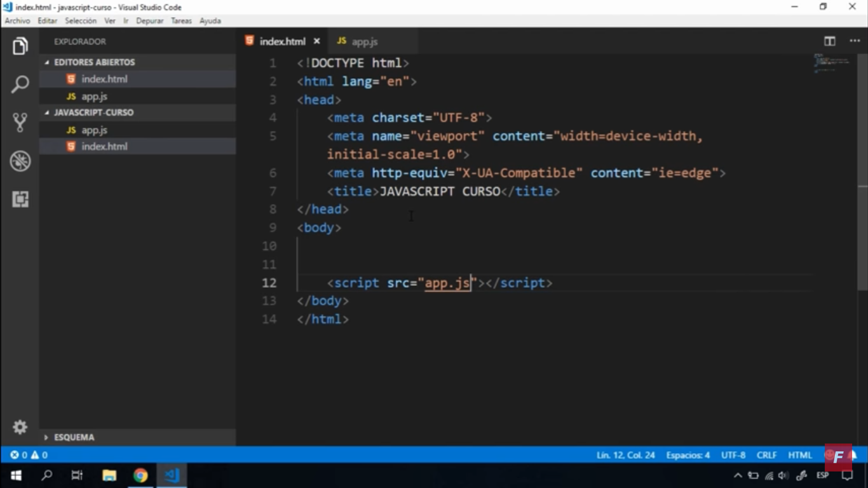Open File Explorer from the taskbar
This screenshot has width=868, height=488.
pyautogui.click(x=109, y=475)
